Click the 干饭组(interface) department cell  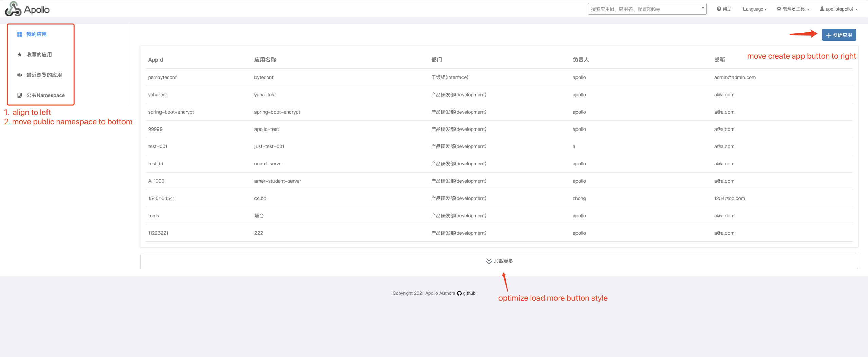[450, 77]
